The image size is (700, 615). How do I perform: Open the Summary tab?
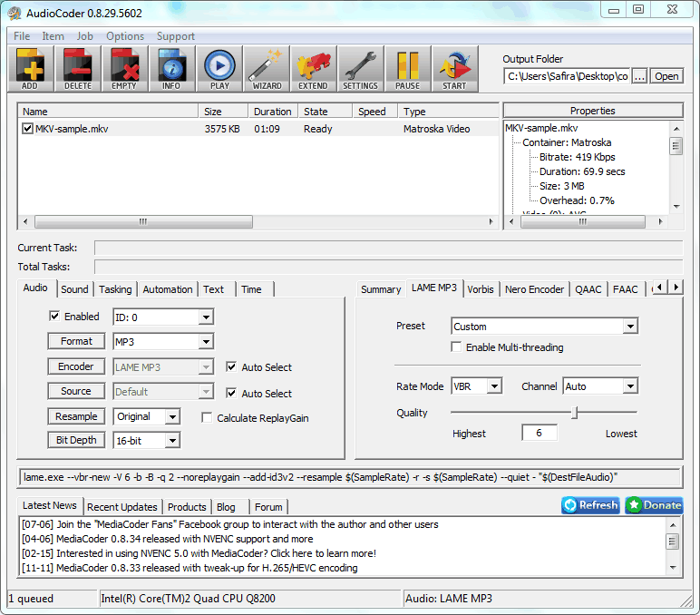(x=381, y=289)
